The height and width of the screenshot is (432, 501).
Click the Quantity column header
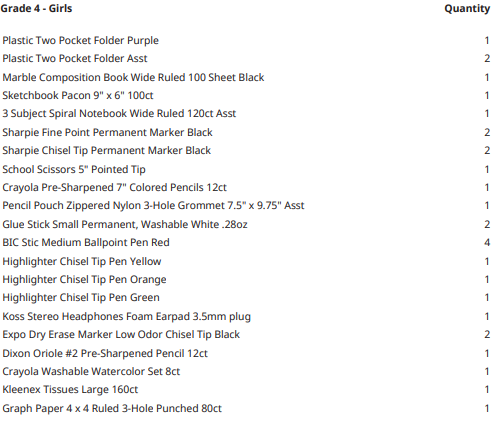pyautogui.click(x=467, y=9)
